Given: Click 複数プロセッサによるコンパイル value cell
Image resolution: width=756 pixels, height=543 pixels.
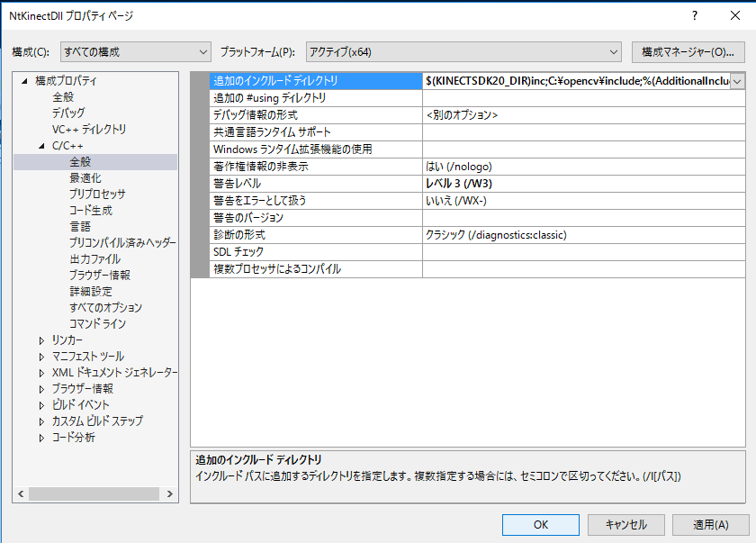Looking at the screenshot, I should (x=583, y=269).
